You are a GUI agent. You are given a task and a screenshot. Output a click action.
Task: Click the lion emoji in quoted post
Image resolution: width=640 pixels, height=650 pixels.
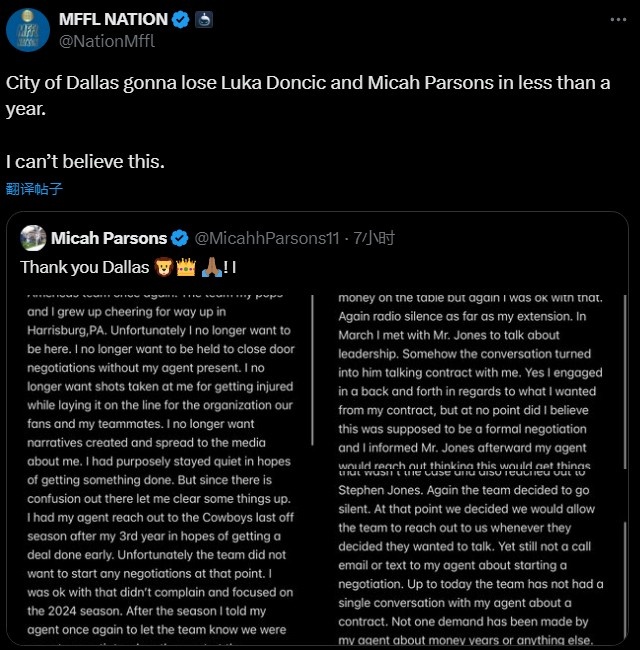166,268
